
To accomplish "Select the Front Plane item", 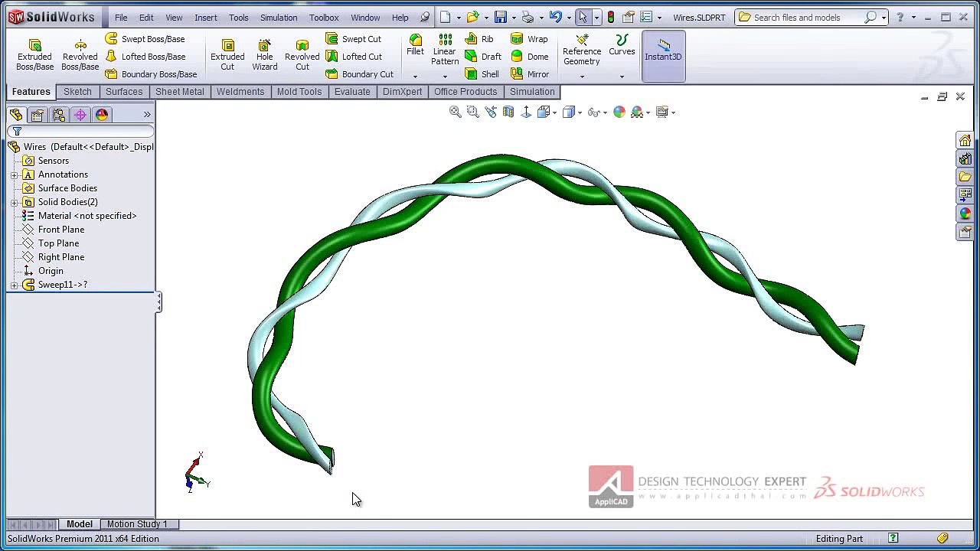I will pos(61,230).
